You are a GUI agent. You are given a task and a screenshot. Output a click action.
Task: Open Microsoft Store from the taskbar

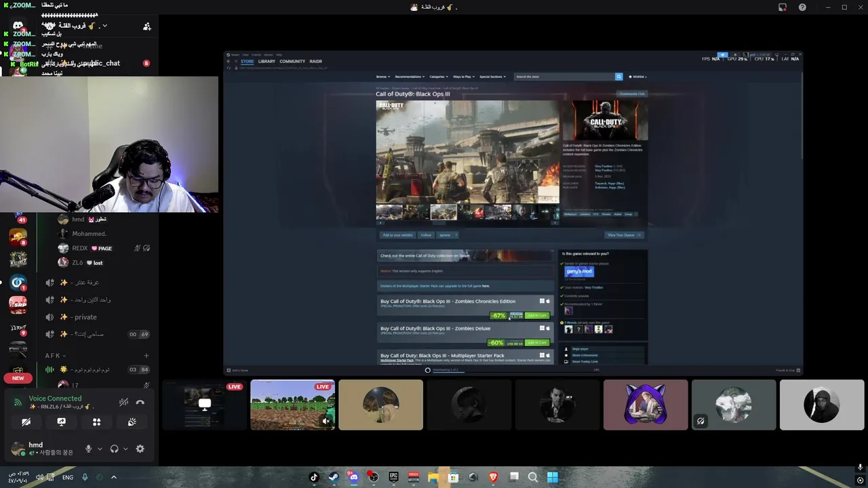pos(453,477)
